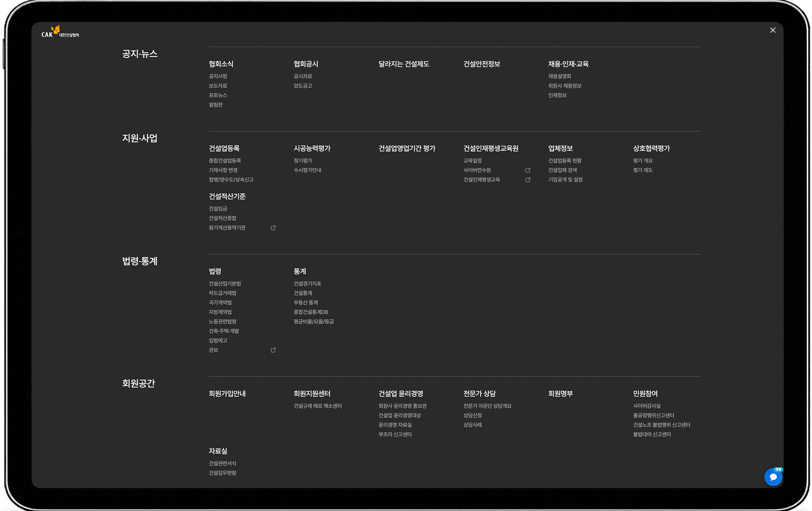Image resolution: width=812 pixels, height=511 pixels.
Task: Open 기재사항 변경 link
Action: pos(223,170)
